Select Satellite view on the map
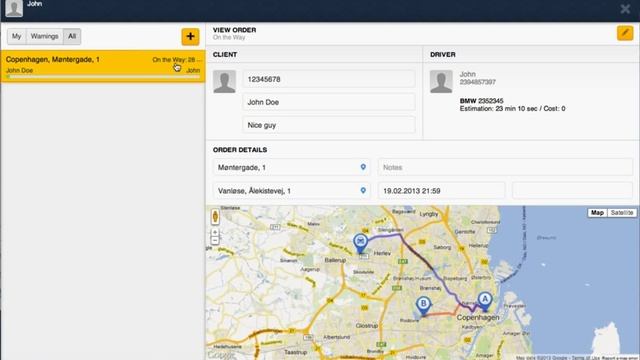This screenshot has width=640, height=360. click(622, 213)
